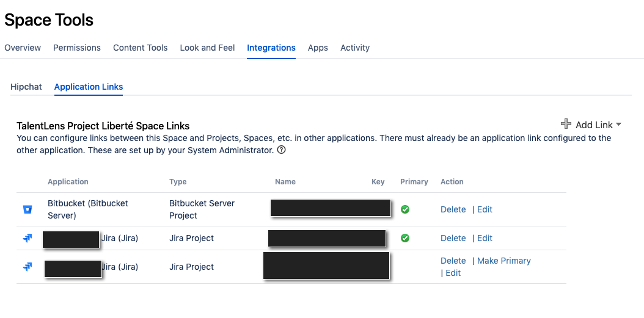Click the first Jira project icon
The image size is (644, 318).
pos(27,238)
